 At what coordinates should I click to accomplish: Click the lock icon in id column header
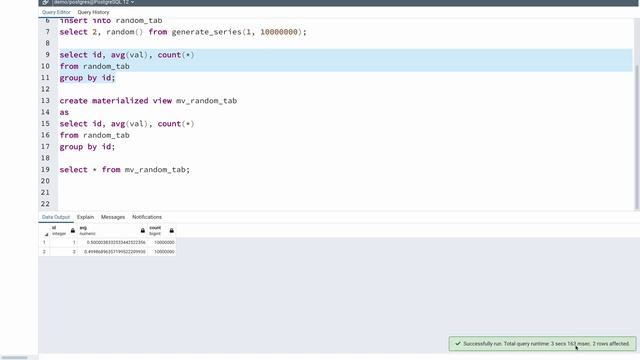pos(73,231)
